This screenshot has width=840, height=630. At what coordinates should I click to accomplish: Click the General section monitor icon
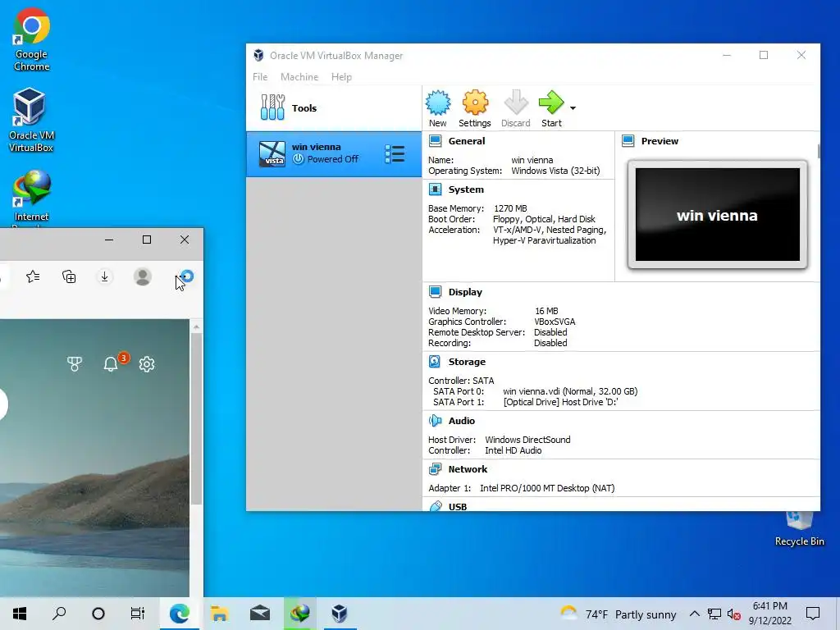point(435,141)
